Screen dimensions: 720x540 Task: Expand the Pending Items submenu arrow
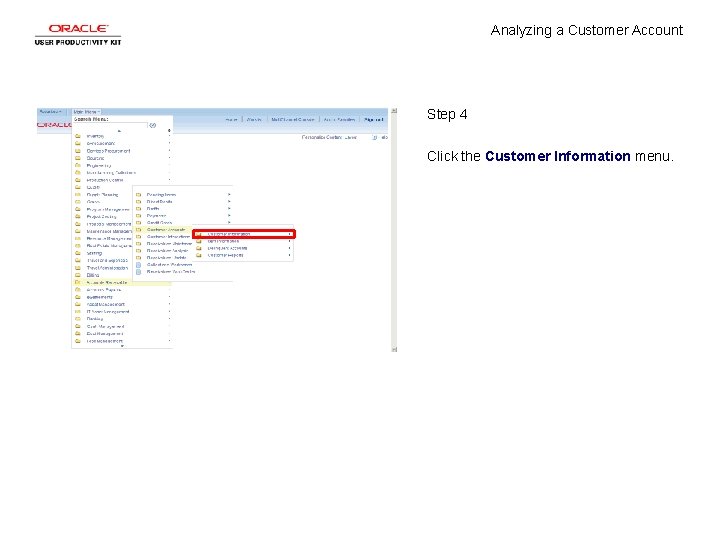229,195
